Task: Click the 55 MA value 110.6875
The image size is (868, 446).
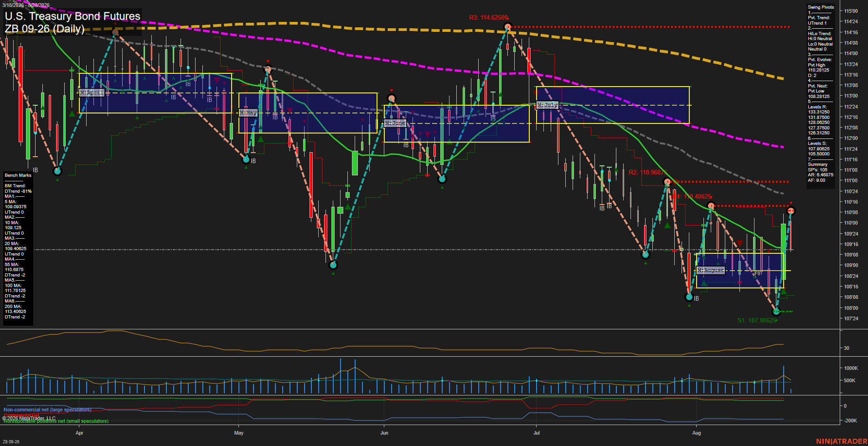Action: (14, 270)
